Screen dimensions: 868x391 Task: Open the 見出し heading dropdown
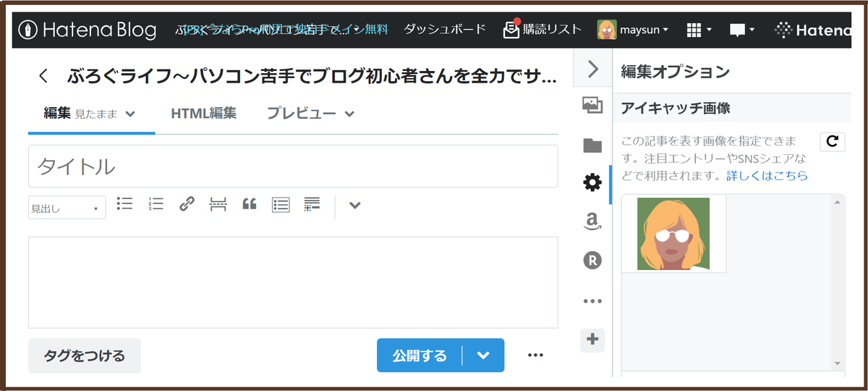(x=67, y=208)
